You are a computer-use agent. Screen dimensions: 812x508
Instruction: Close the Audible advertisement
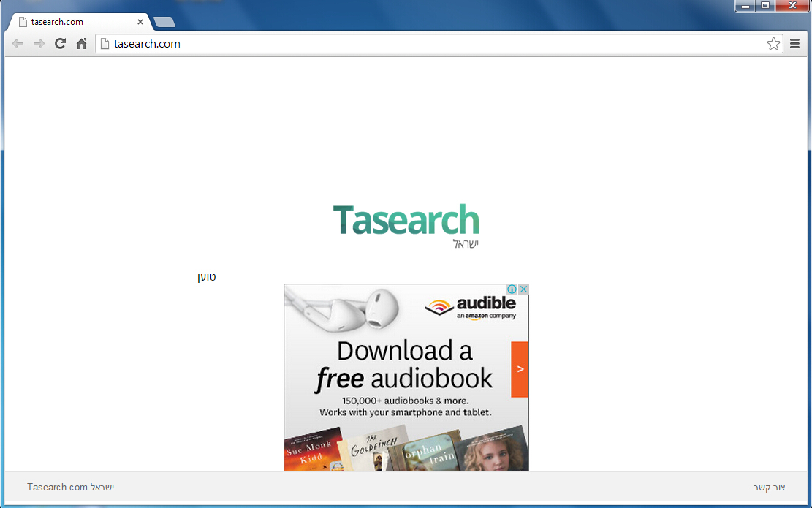(523, 289)
